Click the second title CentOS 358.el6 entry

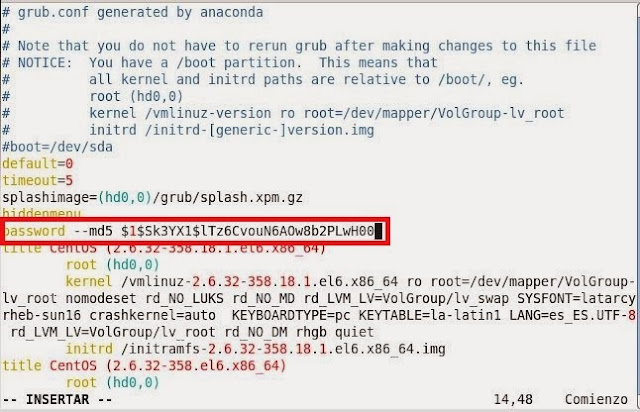(144, 365)
